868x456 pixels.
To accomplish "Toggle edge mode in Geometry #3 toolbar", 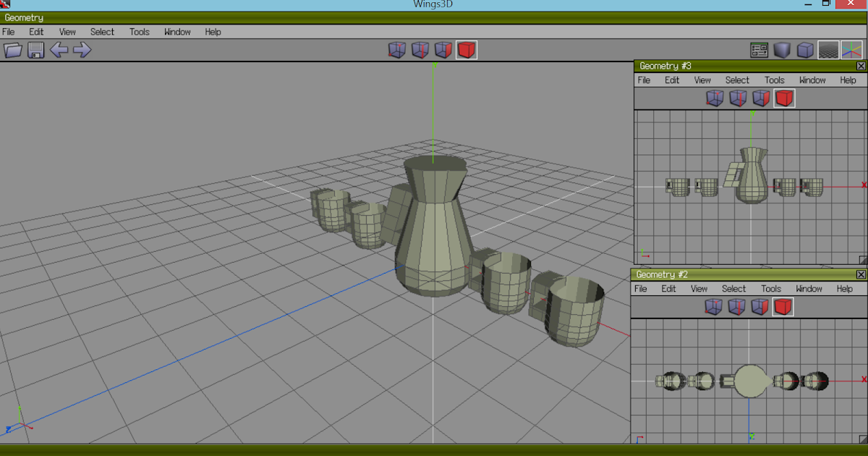I will pyautogui.click(x=738, y=98).
